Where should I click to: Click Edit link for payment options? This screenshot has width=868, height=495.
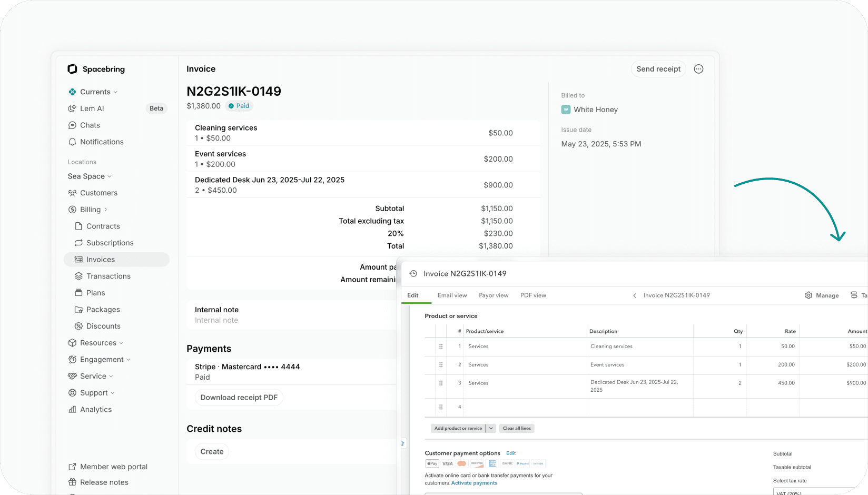(511, 453)
